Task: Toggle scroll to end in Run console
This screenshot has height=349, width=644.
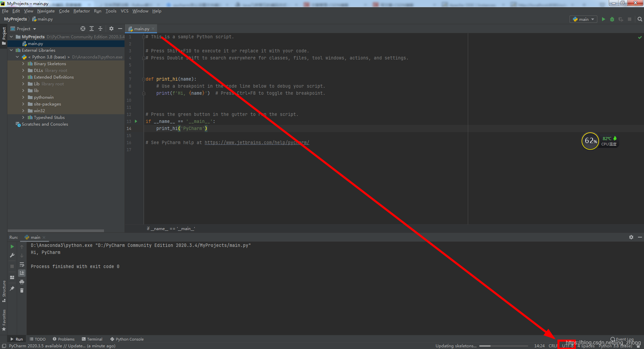Action: (x=22, y=273)
